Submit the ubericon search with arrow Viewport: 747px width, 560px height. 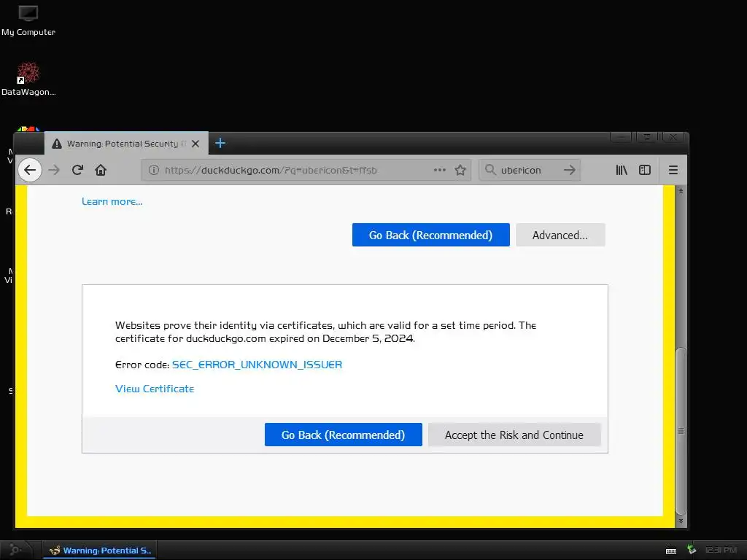(569, 170)
